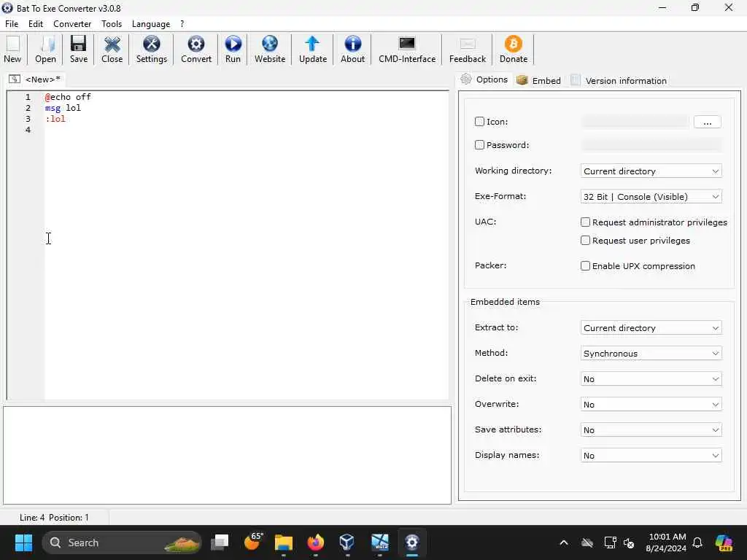Open the File menu
747x560 pixels.
(x=12, y=24)
